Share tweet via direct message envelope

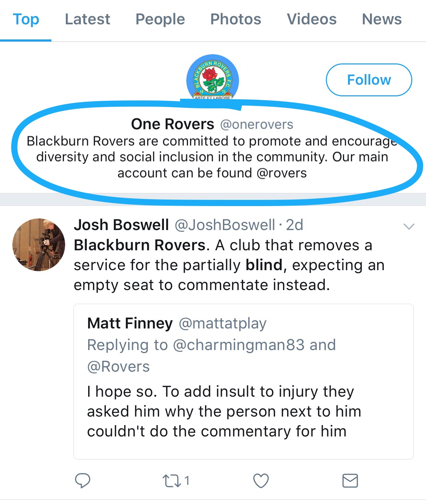[350, 480]
